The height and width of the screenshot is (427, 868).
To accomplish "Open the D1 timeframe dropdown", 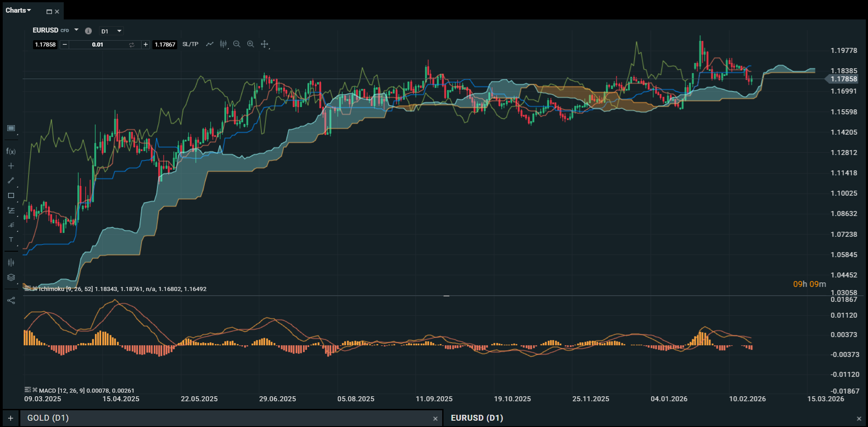I will [x=111, y=31].
